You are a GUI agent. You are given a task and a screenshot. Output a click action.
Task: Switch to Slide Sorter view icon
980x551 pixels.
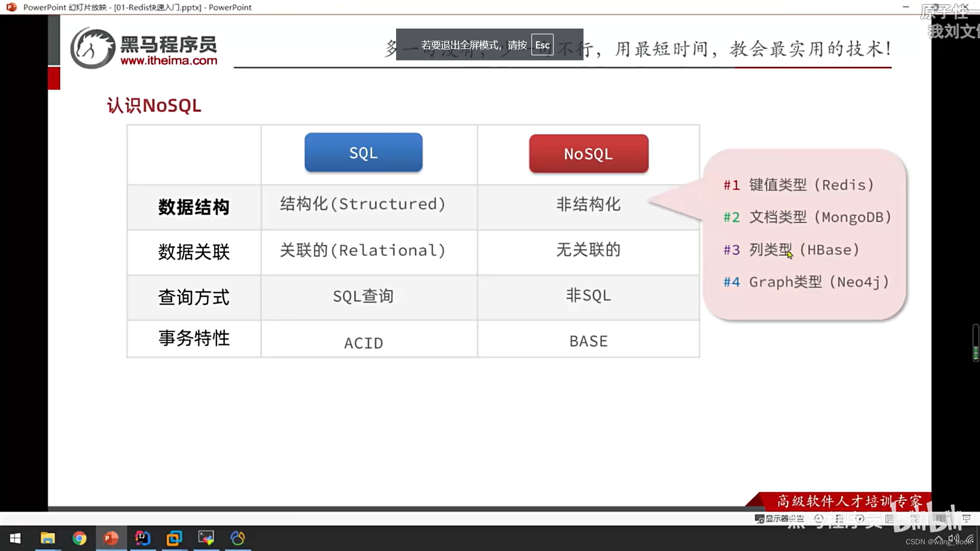pyautogui.click(x=915, y=518)
